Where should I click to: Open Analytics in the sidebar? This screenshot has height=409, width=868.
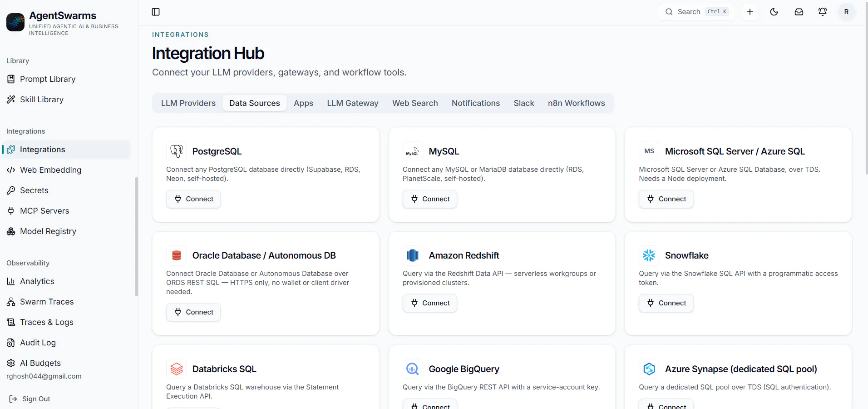point(66,281)
